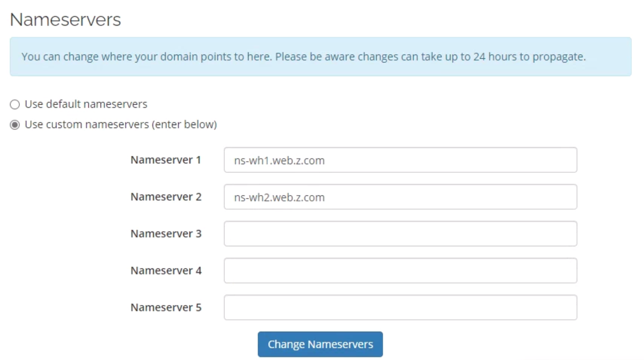This screenshot has height=360, width=644.
Task: Click the 'Nameserver 4' field label
Action: tap(166, 270)
